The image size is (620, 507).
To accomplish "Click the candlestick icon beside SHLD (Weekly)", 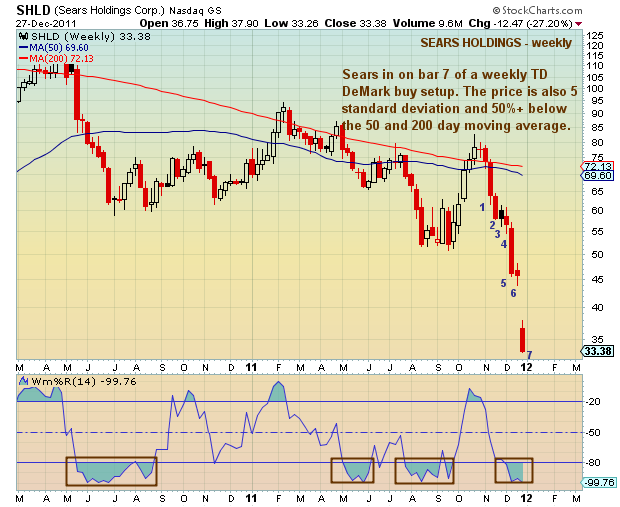I will tap(23, 36).
